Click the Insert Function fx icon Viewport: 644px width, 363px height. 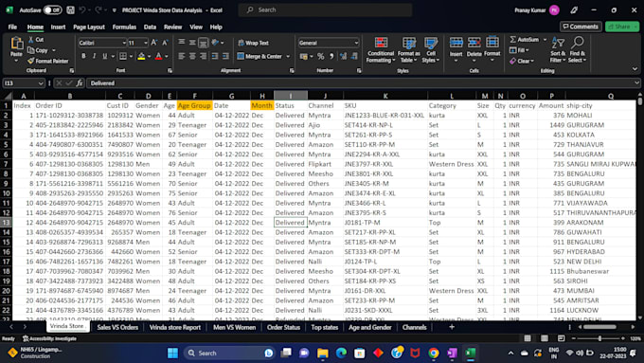point(80,83)
